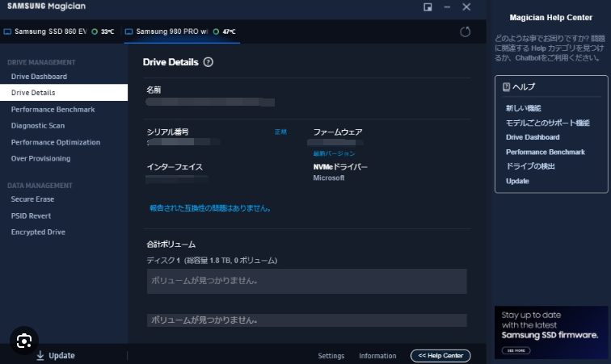Click the 最新バージョン firmware link
This screenshot has width=611, height=364.
334,153
